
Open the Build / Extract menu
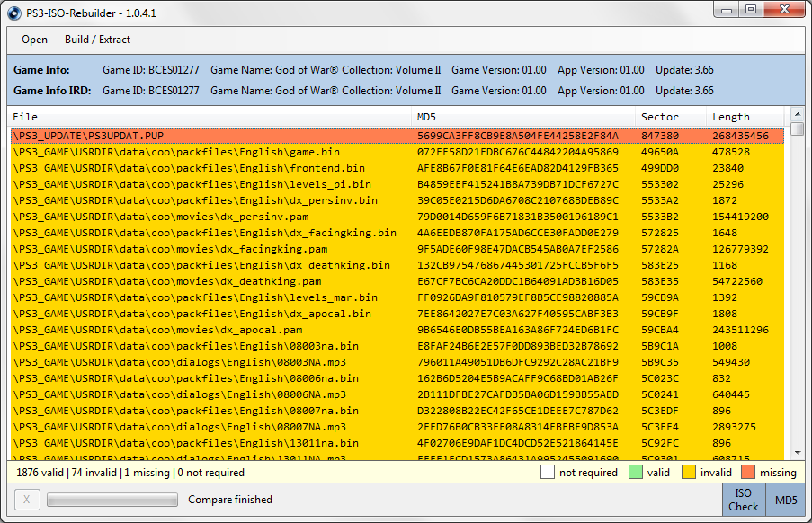tap(97, 40)
